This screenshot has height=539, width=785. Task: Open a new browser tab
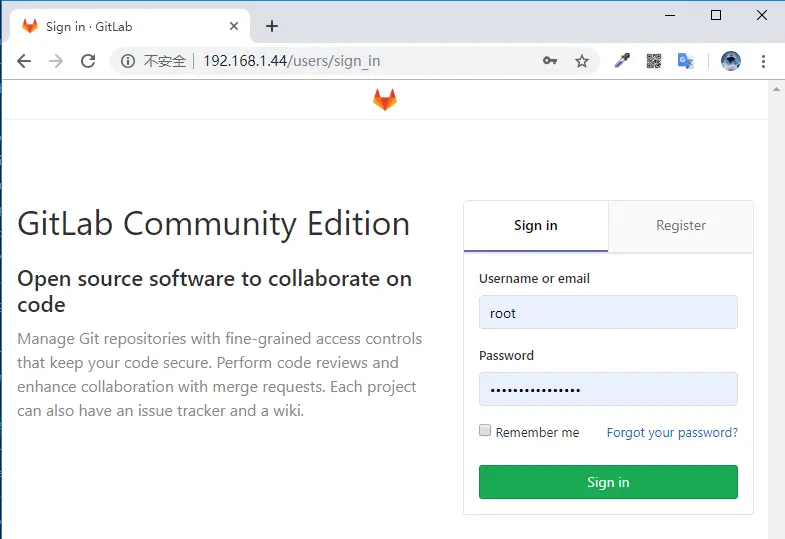click(272, 26)
